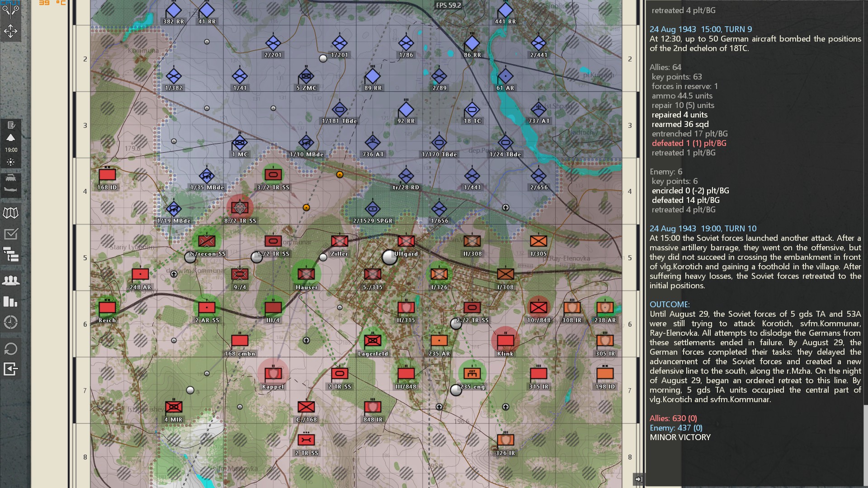
Task: Select the targeted 8./2 TR SS unit
Action: point(240,208)
